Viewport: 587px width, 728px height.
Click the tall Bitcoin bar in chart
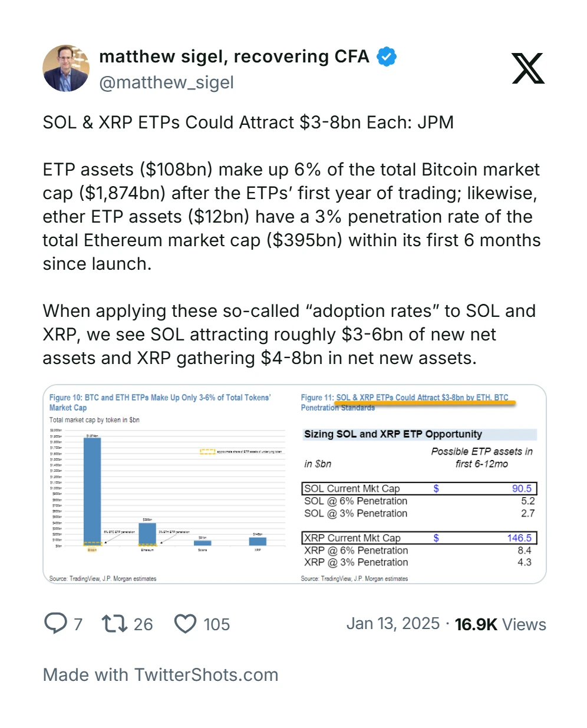pyautogui.click(x=92, y=489)
